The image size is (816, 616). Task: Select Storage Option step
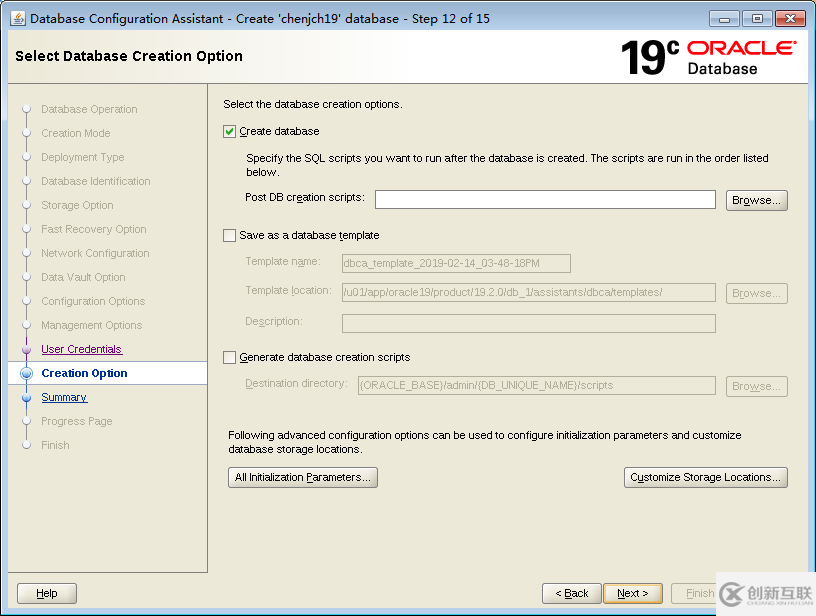tap(77, 205)
